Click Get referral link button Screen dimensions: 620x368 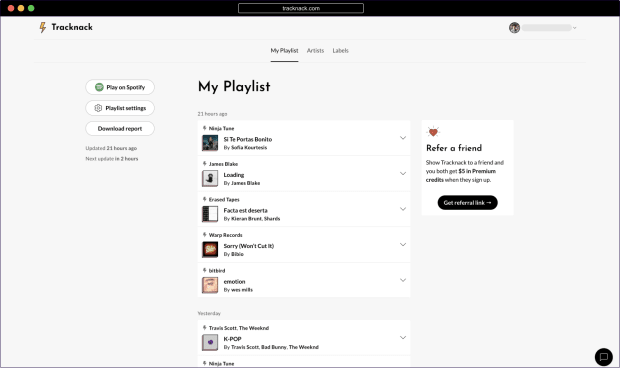[467, 203]
